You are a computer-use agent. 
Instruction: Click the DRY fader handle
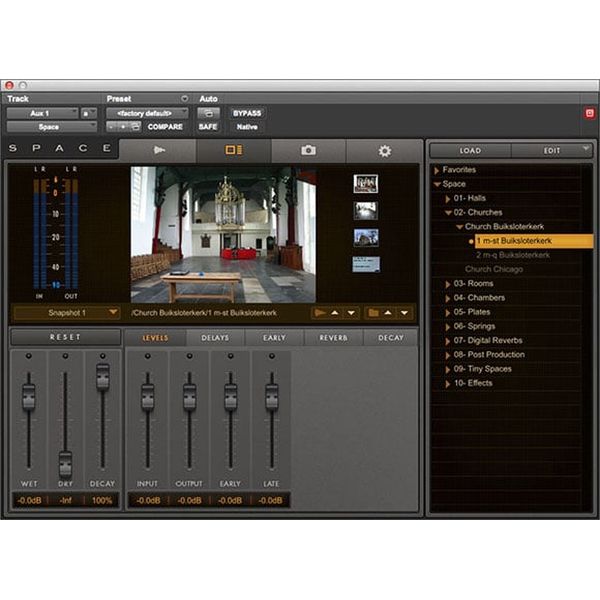pyautogui.click(x=65, y=465)
